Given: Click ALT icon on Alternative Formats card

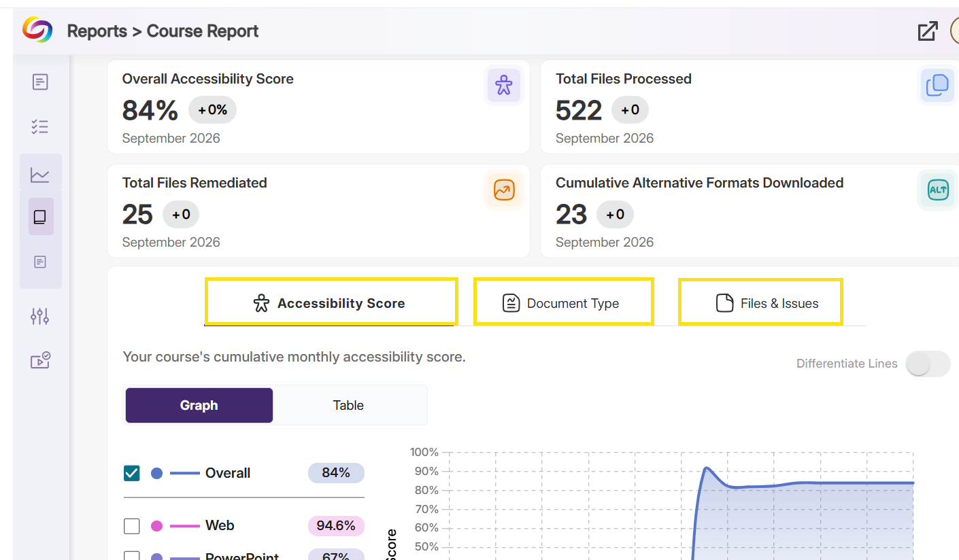Looking at the screenshot, I should pos(937,190).
